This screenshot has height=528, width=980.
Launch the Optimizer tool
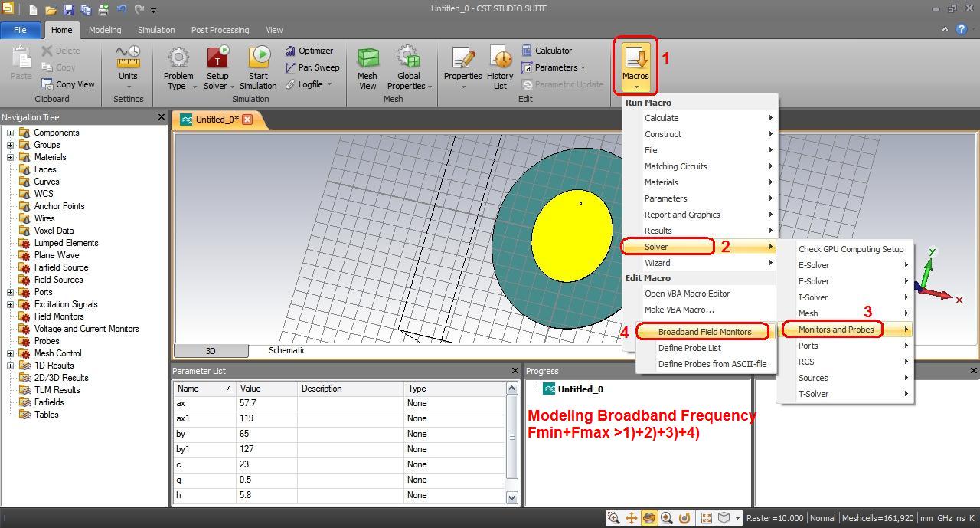(309, 51)
